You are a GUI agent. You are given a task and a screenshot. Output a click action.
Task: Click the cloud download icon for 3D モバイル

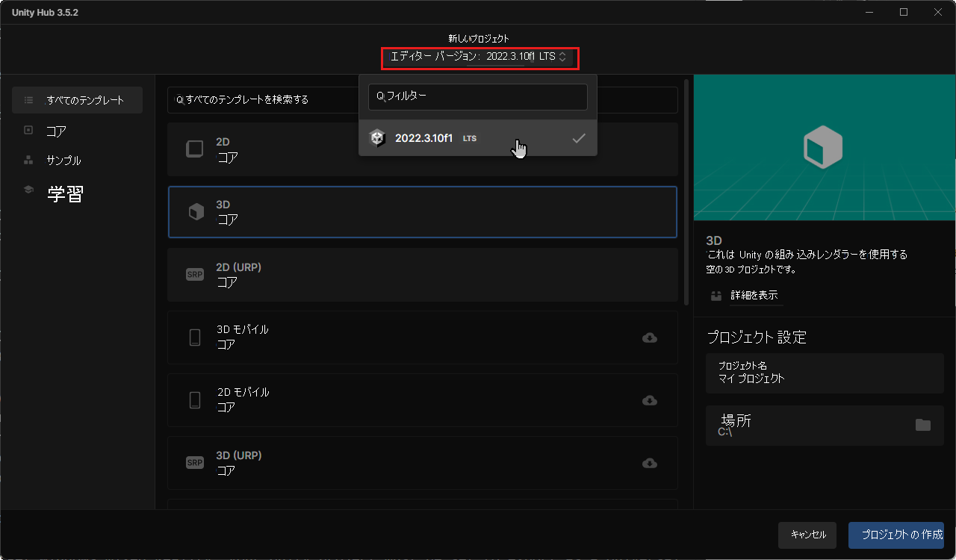point(649,337)
